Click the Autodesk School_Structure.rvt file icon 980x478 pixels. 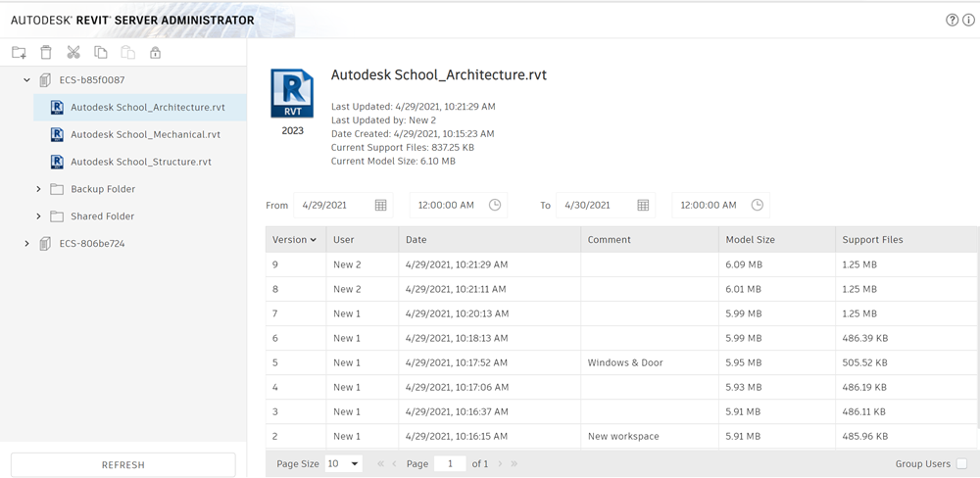tap(57, 162)
